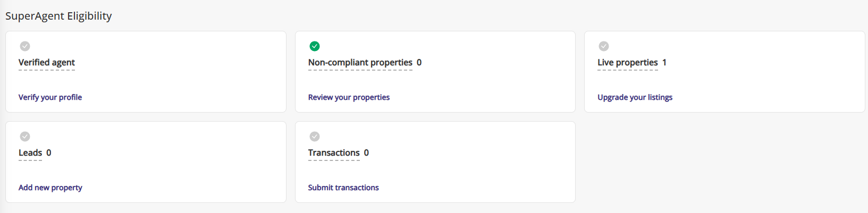Click the green check icon for Non-compliant properties
This screenshot has width=868, height=213.
tap(315, 46)
